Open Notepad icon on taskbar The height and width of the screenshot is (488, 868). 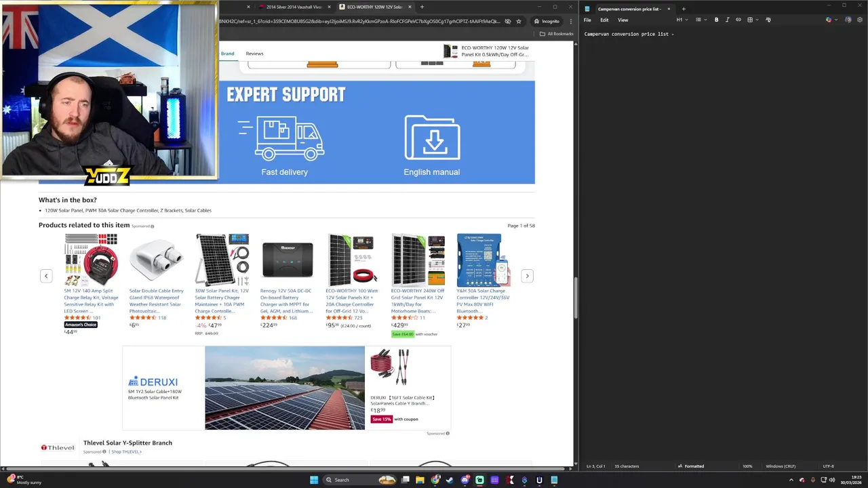coord(554,480)
